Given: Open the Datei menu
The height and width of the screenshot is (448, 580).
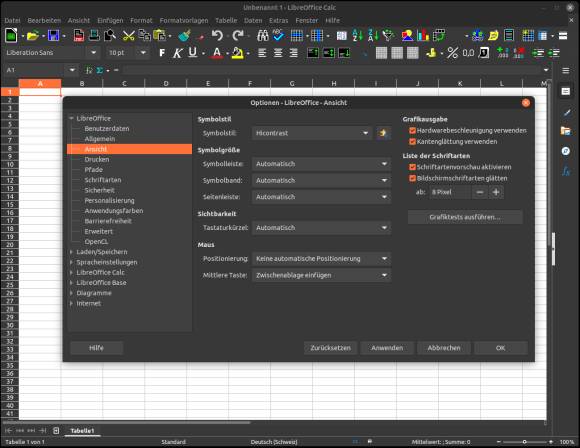Looking at the screenshot, I should 13,21.
